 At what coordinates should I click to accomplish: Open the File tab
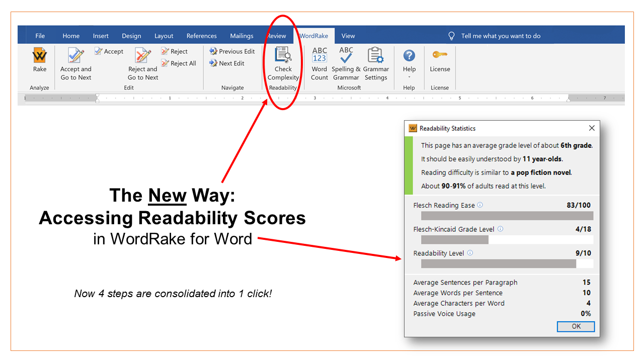40,36
